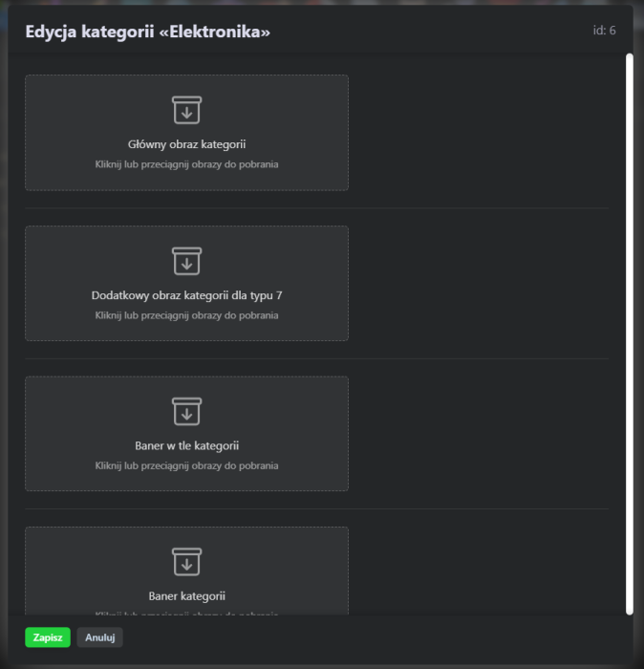Screen dimensions: 644x669
Task: Select 'Dodatkowy obraz kategorii dla typu 7' label
Action: (187, 296)
